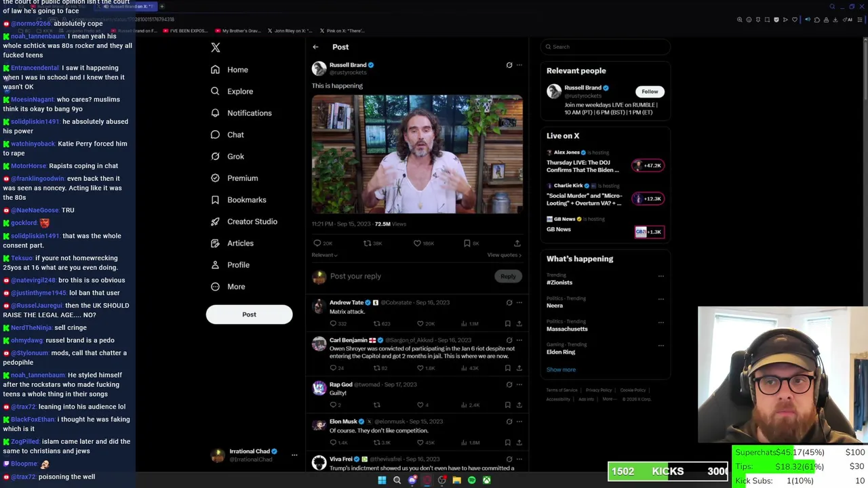The height and width of the screenshot is (488, 868).
Task: Go back with the arrow beside Post
Action: pyautogui.click(x=315, y=47)
